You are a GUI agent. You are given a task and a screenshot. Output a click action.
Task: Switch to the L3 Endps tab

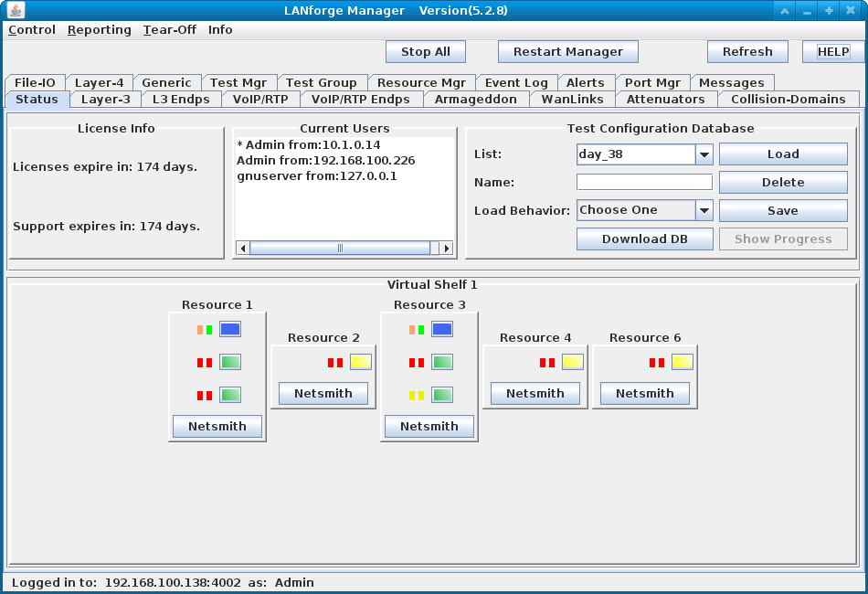click(181, 99)
